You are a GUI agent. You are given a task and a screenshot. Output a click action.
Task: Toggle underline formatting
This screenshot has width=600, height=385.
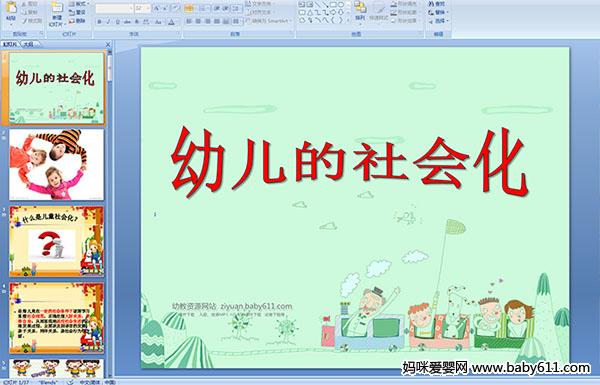[x=117, y=22]
